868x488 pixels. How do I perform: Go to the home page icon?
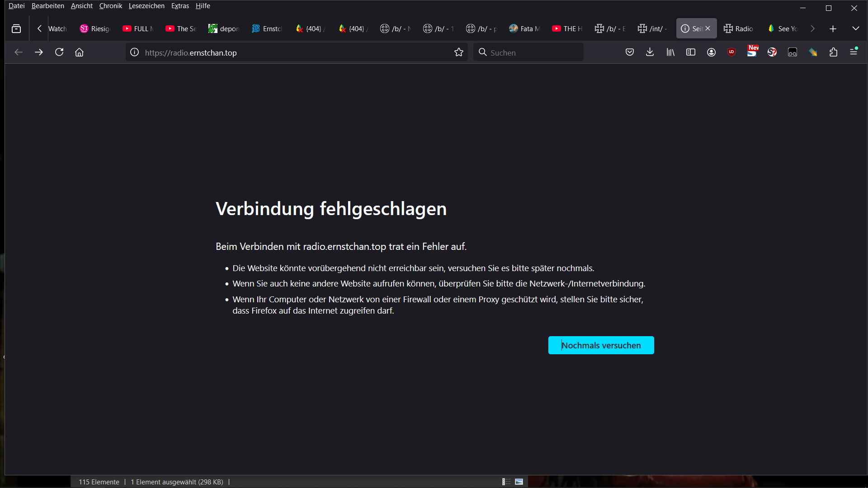[79, 52]
